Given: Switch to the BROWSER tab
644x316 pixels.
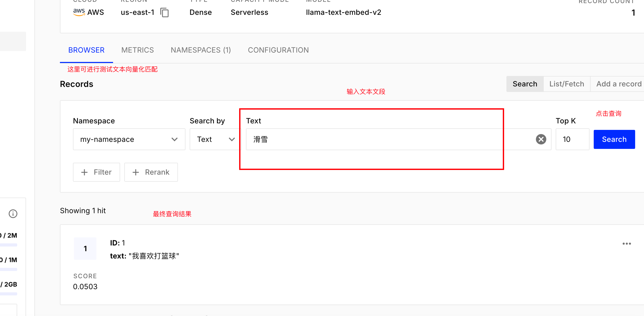Looking at the screenshot, I should (x=86, y=50).
